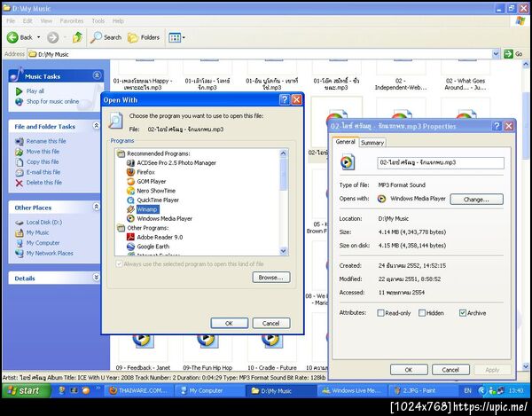Switch to Windows Live Messenger taskbar button
The width and height of the screenshot is (532, 416).
(352, 391)
